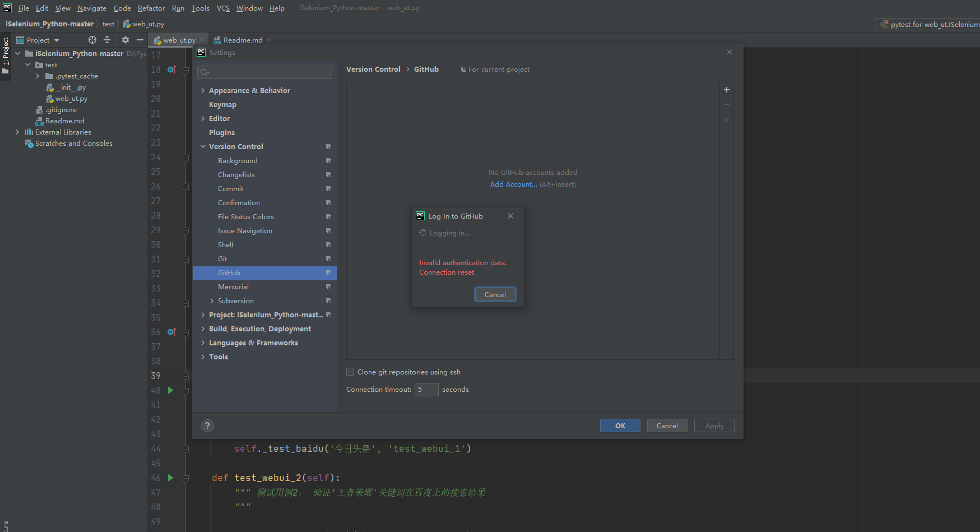
Task: Click the run gutter arrow at line 40
Action: (170, 390)
